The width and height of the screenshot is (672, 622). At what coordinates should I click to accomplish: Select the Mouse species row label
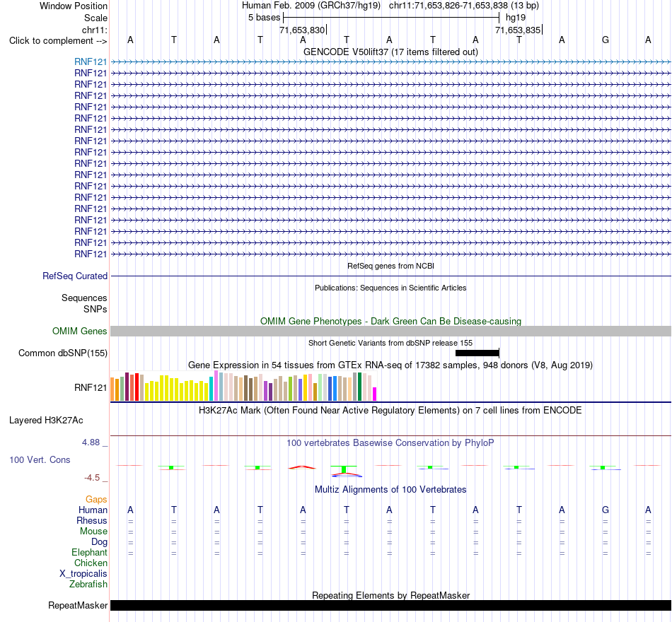pyautogui.click(x=93, y=532)
